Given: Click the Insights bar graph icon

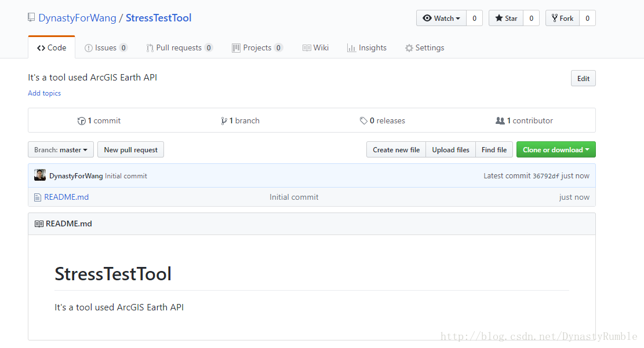Looking at the screenshot, I should tap(351, 48).
